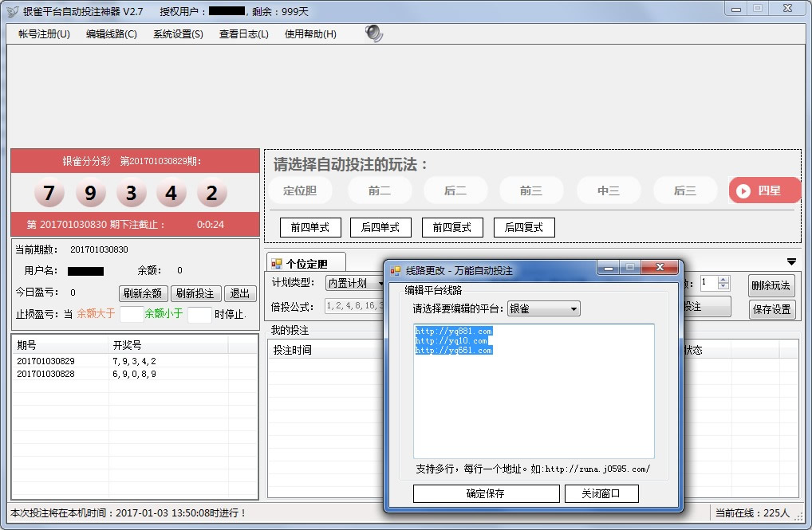Click the dialog title bar app icon

[x=395, y=271]
